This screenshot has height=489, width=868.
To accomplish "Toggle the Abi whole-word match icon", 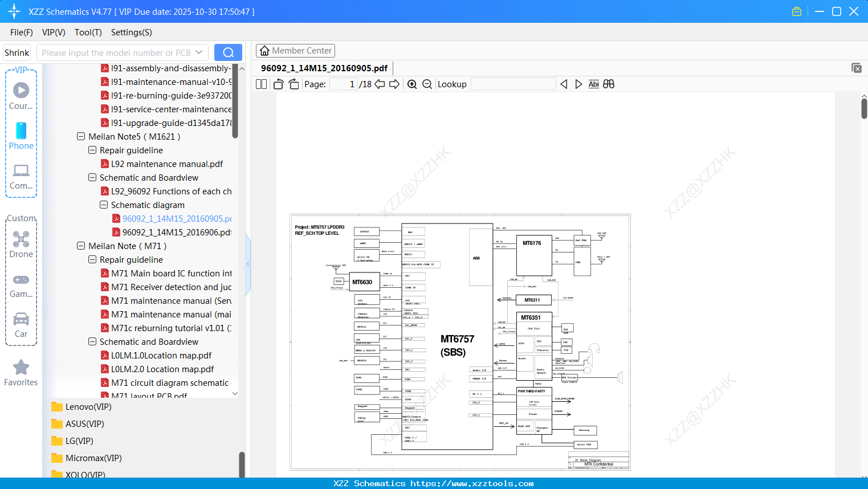I will point(594,84).
